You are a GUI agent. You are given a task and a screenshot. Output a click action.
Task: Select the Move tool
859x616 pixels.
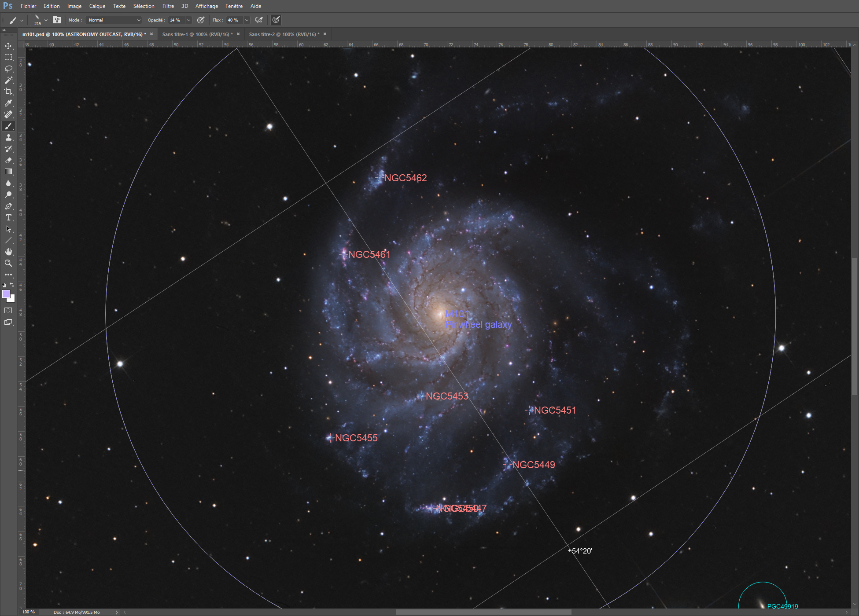click(8, 46)
